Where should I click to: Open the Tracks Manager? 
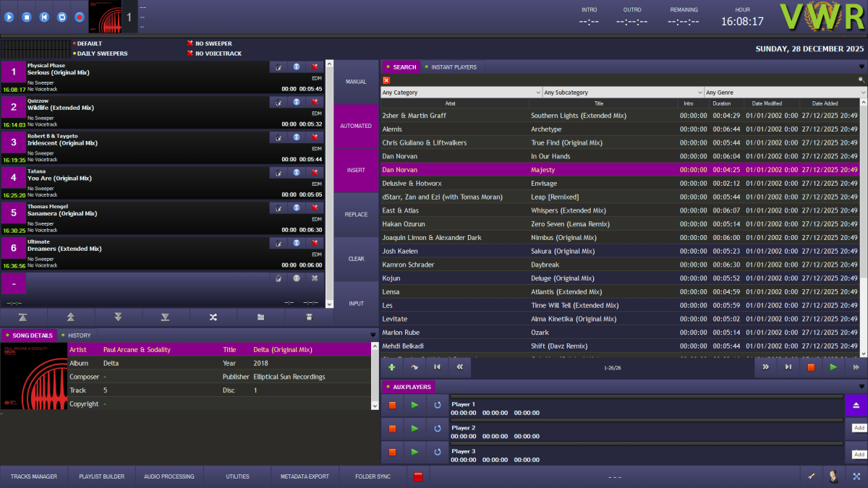pyautogui.click(x=33, y=476)
